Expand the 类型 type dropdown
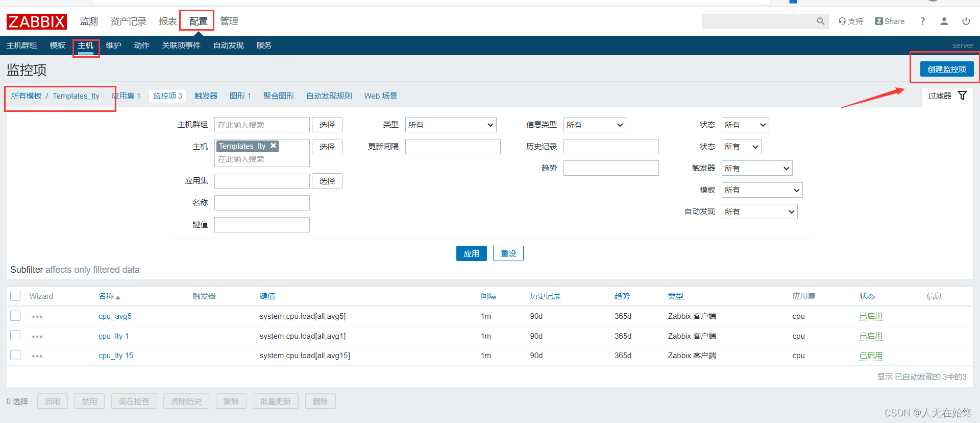The width and height of the screenshot is (980, 423). [451, 125]
